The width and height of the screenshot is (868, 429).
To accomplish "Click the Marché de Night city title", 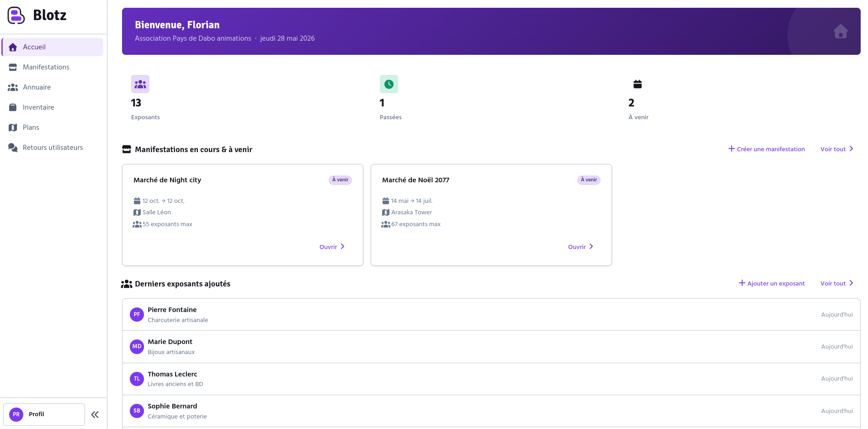I will (x=167, y=180).
